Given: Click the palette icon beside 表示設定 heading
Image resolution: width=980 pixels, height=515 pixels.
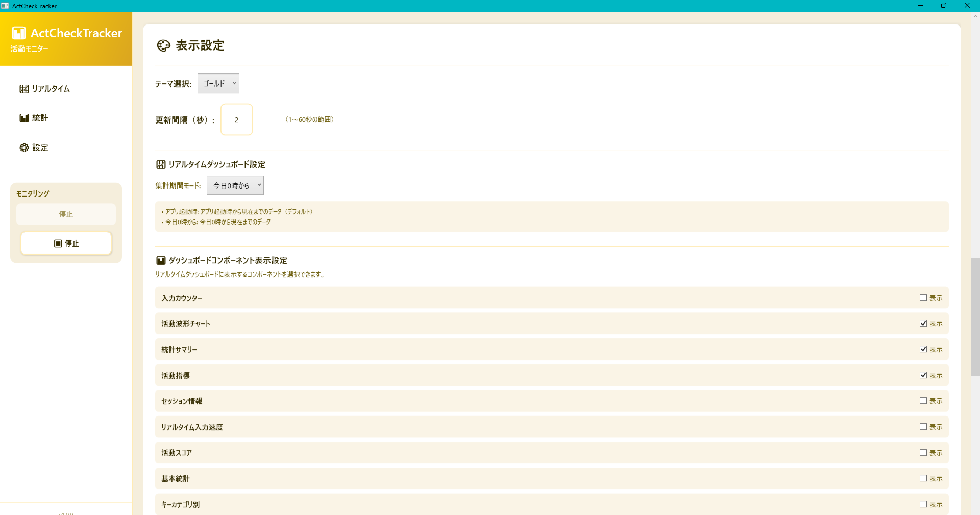Looking at the screenshot, I should coord(163,46).
